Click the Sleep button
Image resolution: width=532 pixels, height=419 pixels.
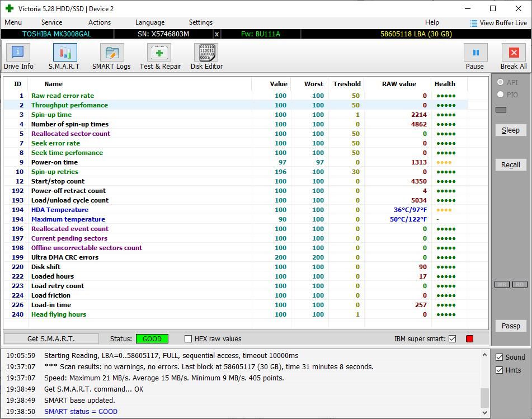511,130
